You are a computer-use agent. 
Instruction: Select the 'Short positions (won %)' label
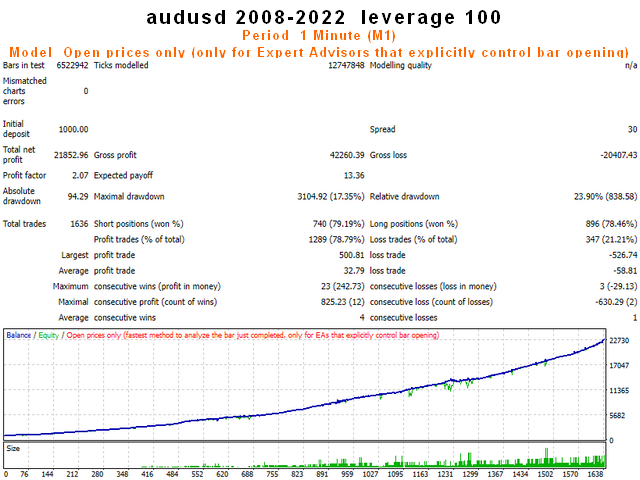point(139,224)
